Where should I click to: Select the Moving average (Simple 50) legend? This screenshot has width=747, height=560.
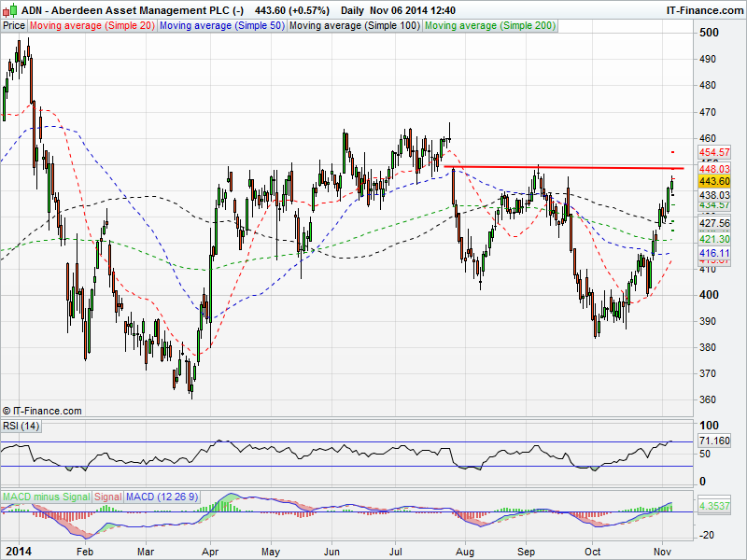click(221, 26)
